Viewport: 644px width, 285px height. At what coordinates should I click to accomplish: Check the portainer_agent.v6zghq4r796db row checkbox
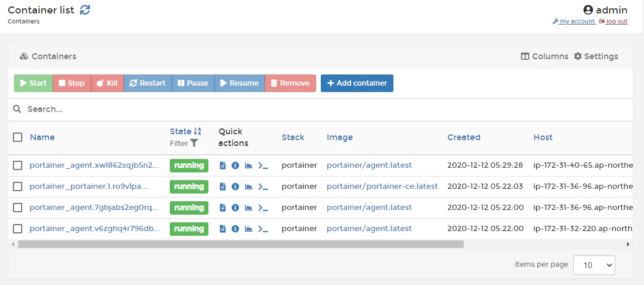click(x=18, y=228)
